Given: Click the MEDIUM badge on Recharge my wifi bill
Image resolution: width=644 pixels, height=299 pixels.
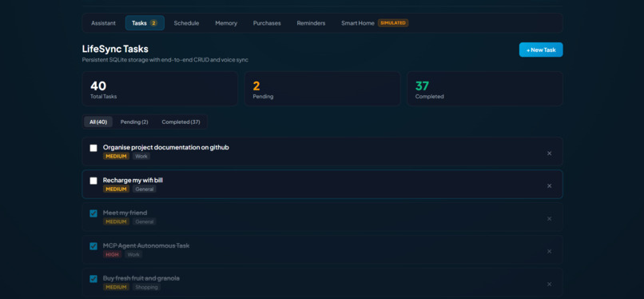Looking at the screenshot, I should [116, 189].
